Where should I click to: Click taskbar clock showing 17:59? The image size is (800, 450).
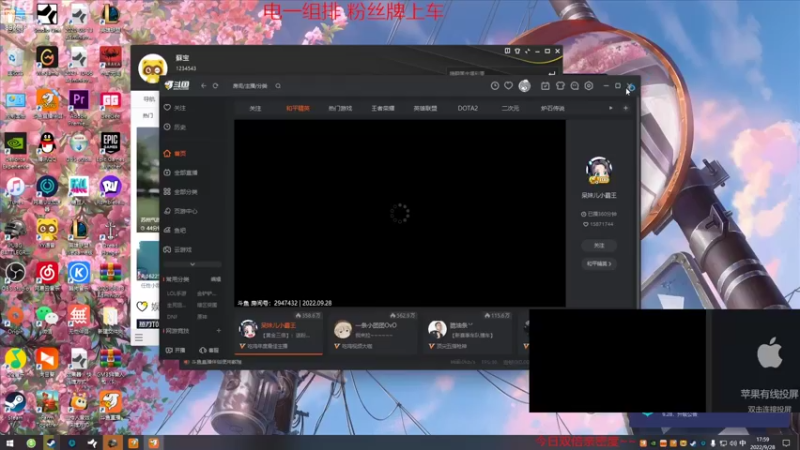click(x=762, y=442)
